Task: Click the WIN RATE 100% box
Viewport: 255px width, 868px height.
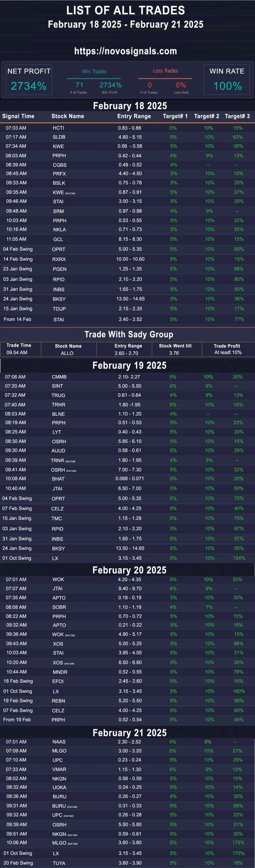Action: [x=227, y=80]
